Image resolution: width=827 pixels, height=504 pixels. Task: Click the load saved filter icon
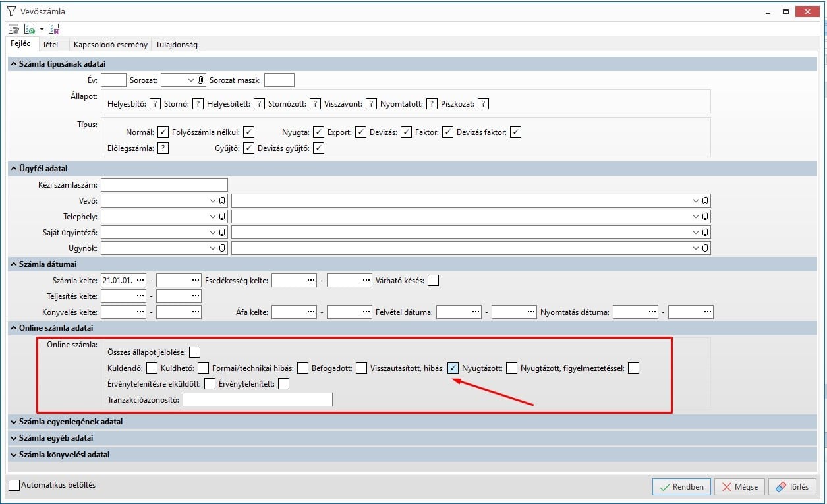30,29
